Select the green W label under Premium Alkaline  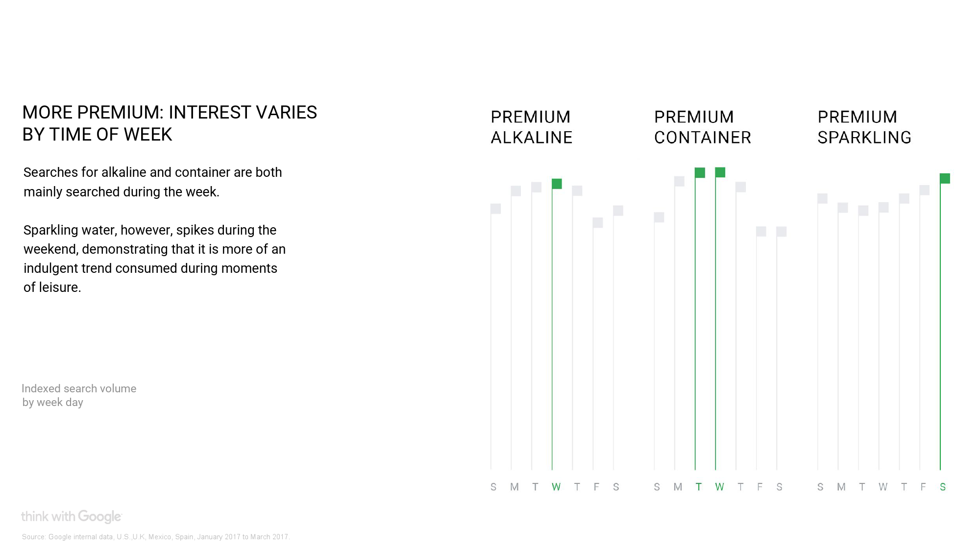click(556, 487)
